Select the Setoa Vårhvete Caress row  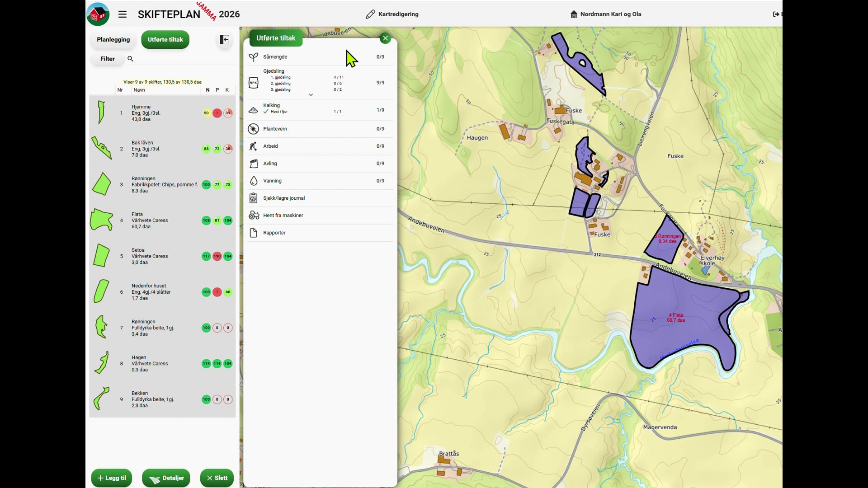tap(162, 256)
